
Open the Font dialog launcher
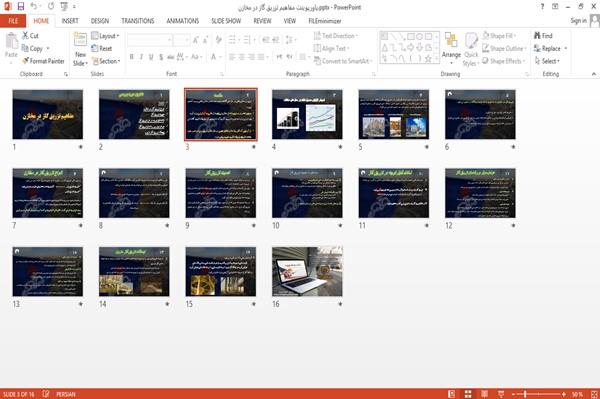222,74
